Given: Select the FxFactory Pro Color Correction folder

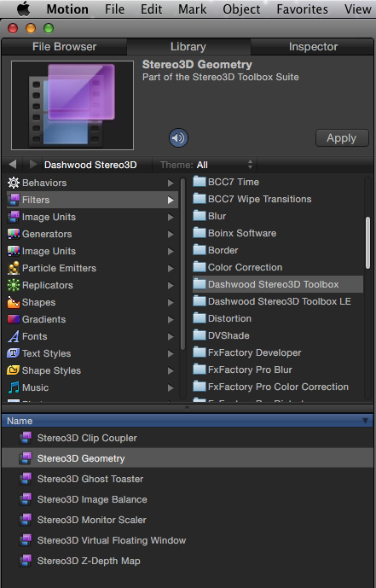Looking at the screenshot, I should pyautogui.click(x=277, y=387).
